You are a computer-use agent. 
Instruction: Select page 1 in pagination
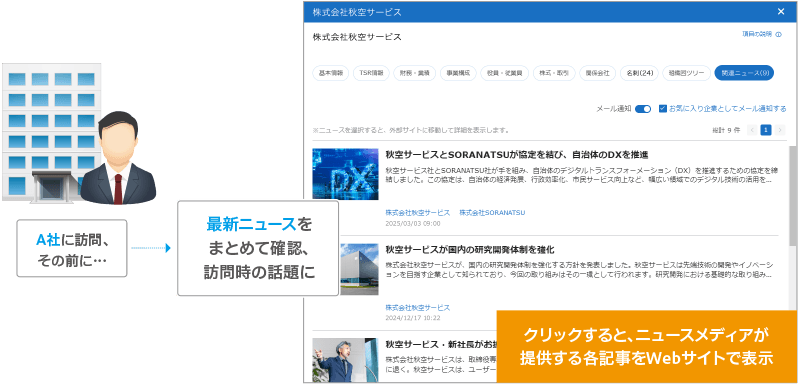(765, 130)
